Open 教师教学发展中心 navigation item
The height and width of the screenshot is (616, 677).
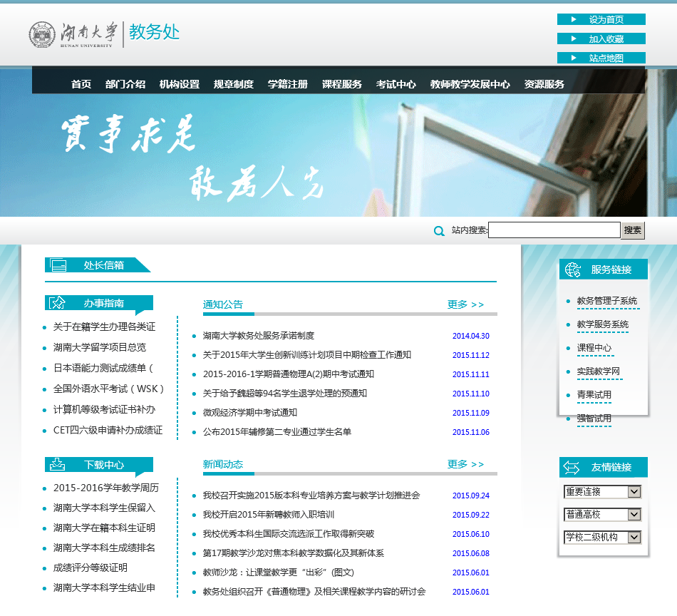coord(470,84)
